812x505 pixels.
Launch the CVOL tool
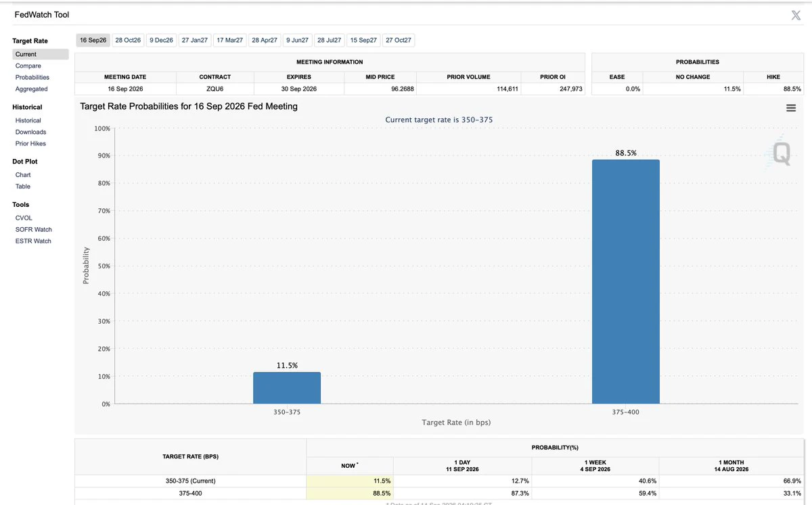(24, 218)
